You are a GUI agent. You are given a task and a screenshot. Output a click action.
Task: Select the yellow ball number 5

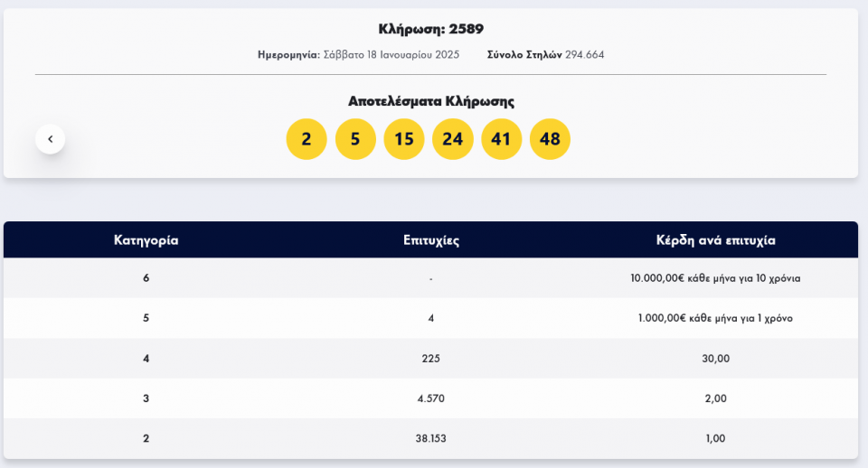355,139
